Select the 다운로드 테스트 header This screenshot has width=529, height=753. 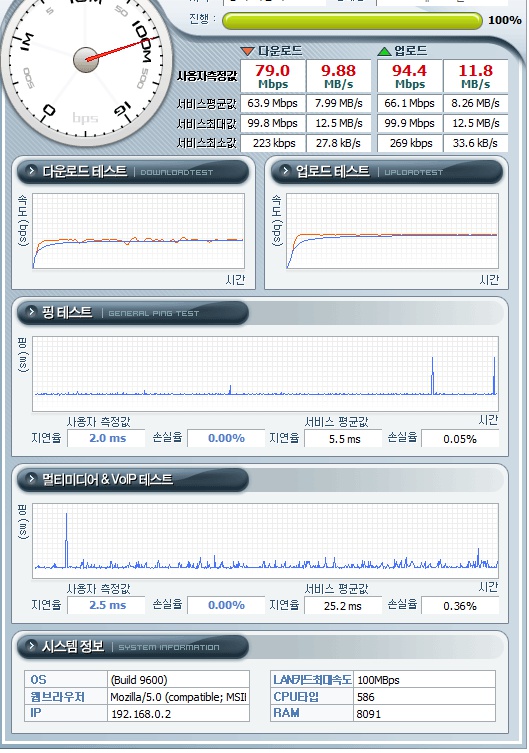pos(133,171)
